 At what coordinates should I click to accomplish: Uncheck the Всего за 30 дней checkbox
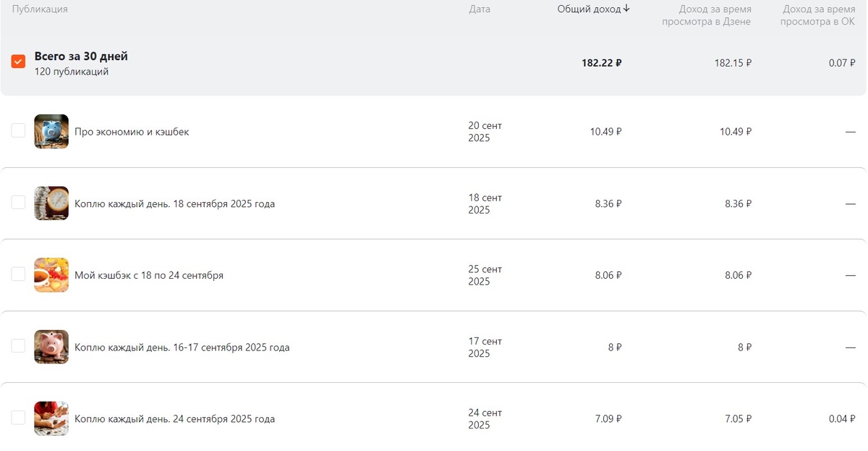pyautogui.click(x=18, y=62)
